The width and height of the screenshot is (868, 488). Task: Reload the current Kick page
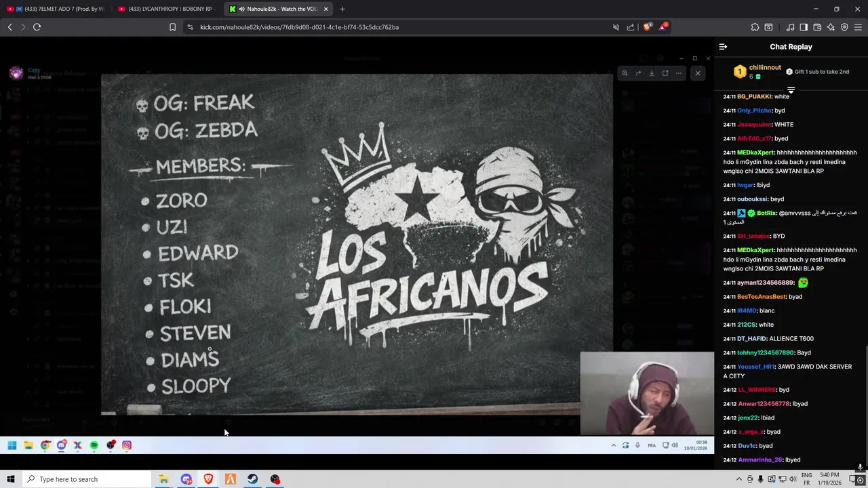pyautogui.click(x=37, y=27)
